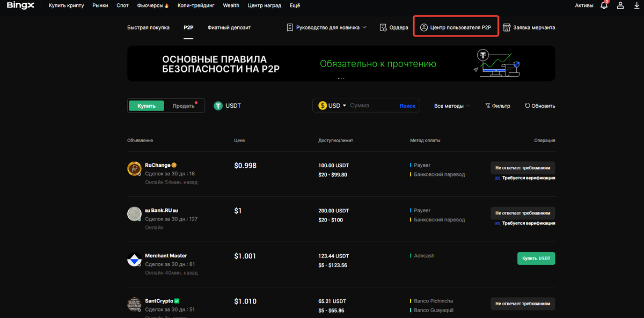Viewport: 644px width, 318px height.
Task: Click Bank.RU merchant name
Action: (161, 210)
